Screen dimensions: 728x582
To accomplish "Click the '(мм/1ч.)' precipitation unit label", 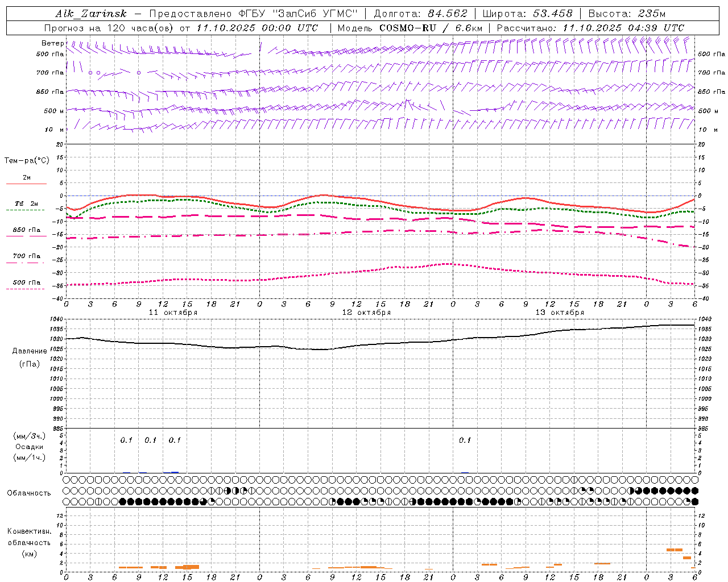I will pos(29,458).
